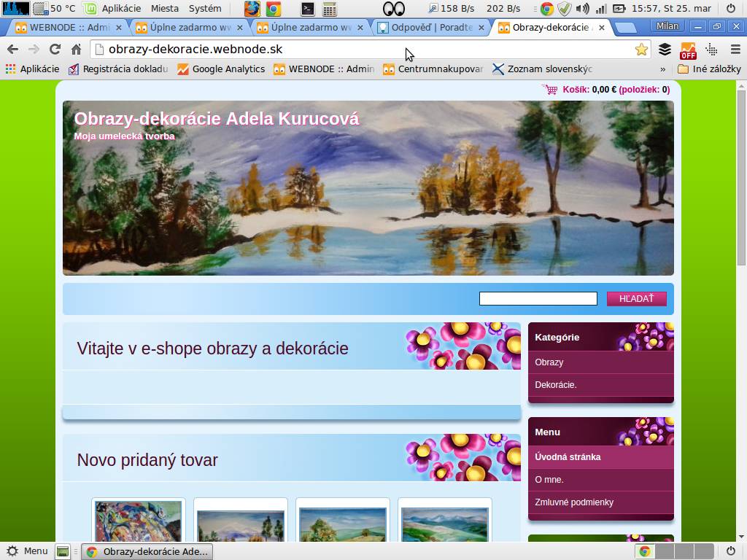Screen dimensions: 747x560
Task: Click the HĽADAŤ search button
Action: point(636,298)
